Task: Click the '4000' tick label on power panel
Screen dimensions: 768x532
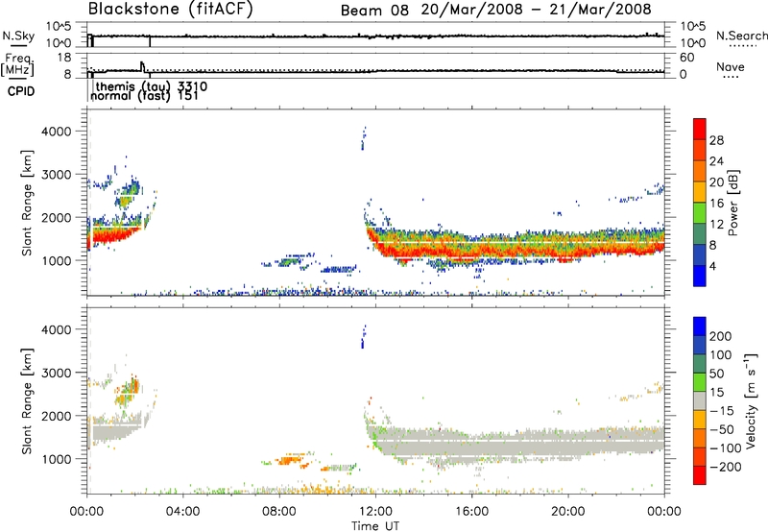Action: pyautogui.click(x=56, y=132)
